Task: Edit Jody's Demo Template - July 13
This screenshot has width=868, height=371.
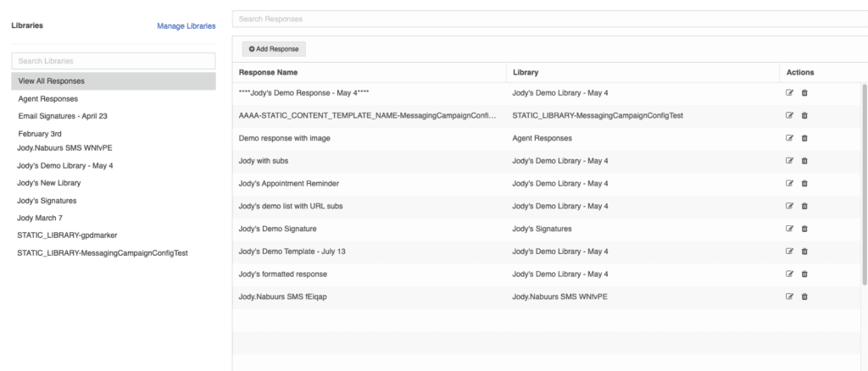Action: 790,251
